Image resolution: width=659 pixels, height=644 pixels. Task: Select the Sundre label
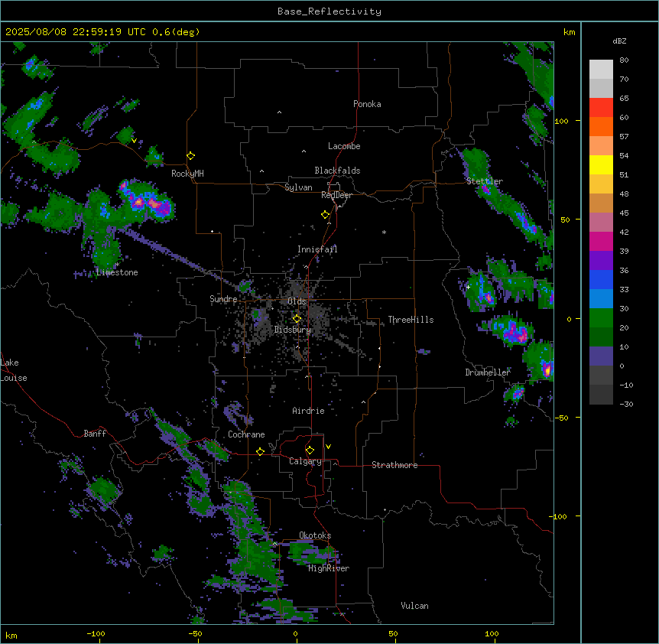[x=223, y=299]
